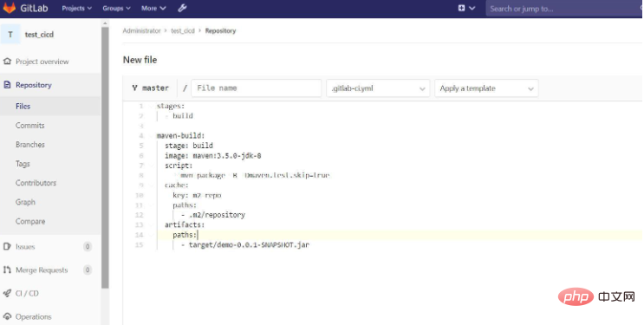Click the Repository breadcrumb link

pos(220,31)
